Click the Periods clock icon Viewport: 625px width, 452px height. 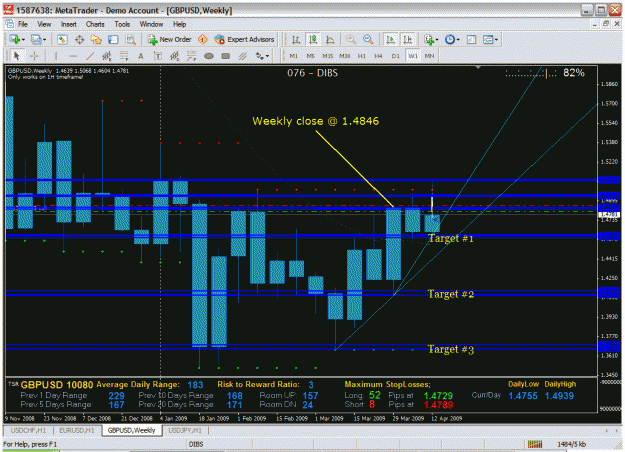click(450, 39)
